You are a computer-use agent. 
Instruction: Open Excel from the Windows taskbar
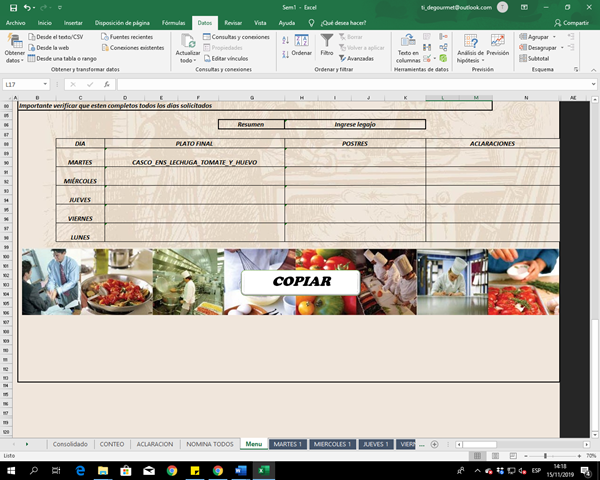tap(263, 470)
